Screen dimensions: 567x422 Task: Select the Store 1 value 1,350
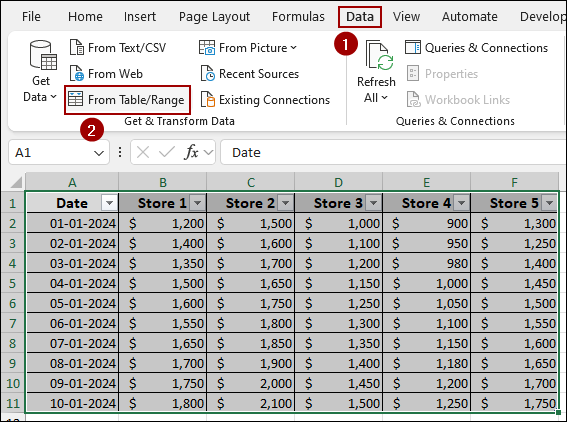click(x=163, y=263)
